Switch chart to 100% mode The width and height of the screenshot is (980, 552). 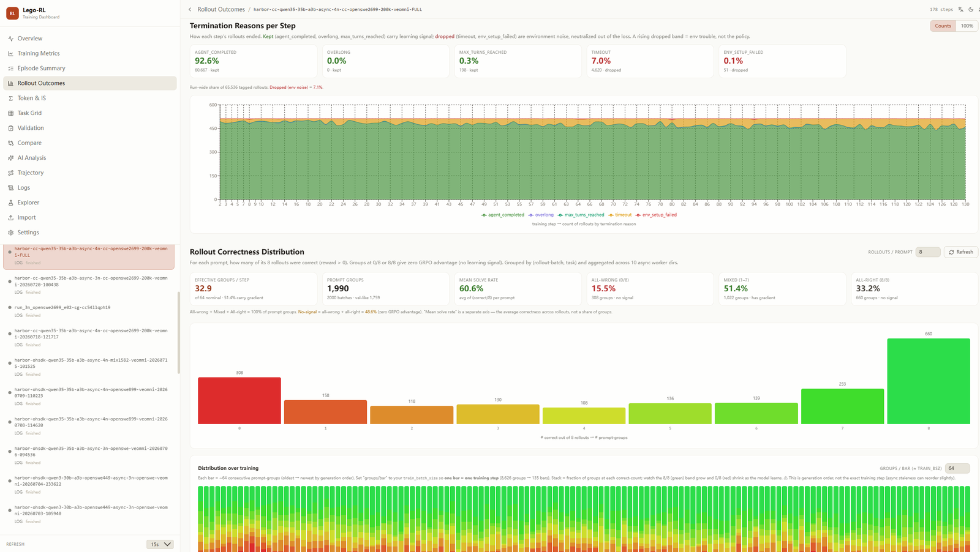pyautogui.click(x=967, y=26)
